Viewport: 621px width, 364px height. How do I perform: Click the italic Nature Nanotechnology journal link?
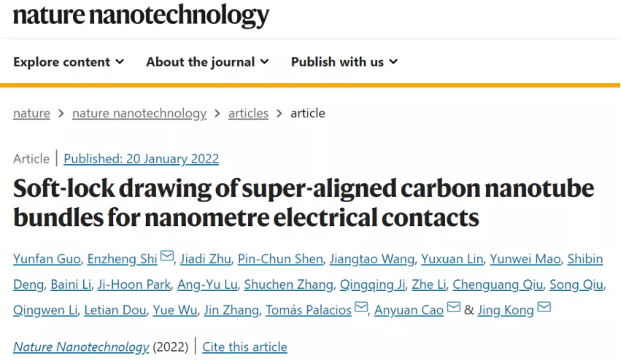(81, 347)
